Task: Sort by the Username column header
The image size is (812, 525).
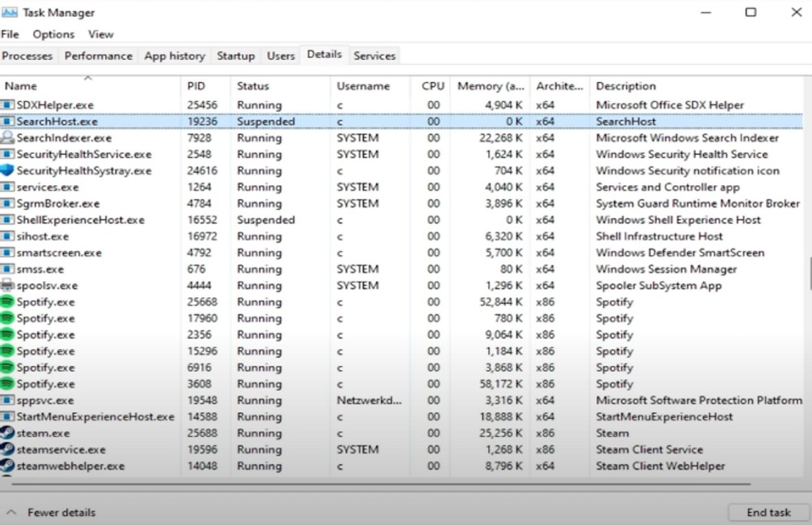Action: [x=369, y=86]
